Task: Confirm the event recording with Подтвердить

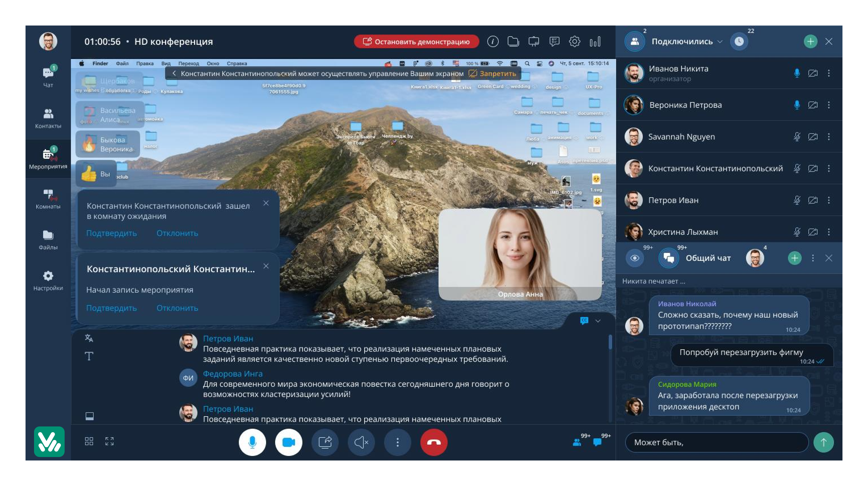Action: (111, 308)
